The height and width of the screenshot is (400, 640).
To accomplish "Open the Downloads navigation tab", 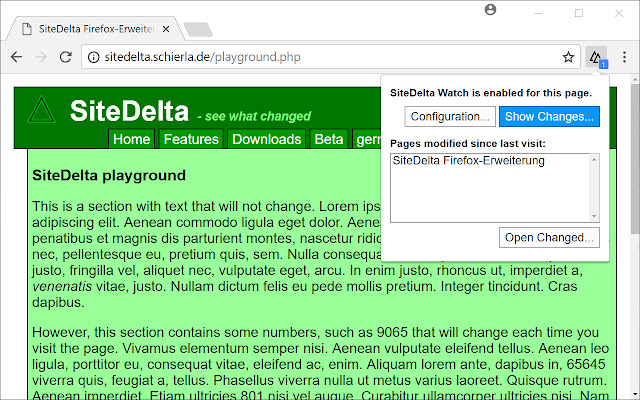I will tap(267, 139).
